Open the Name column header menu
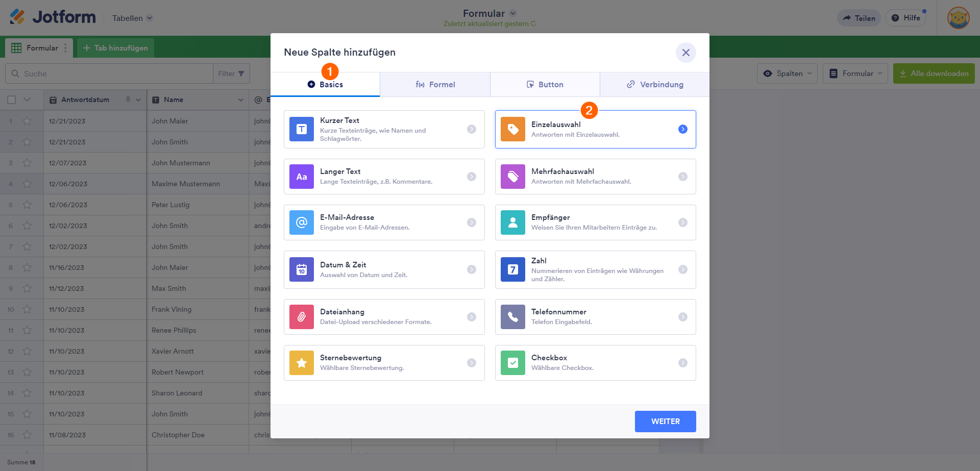The height and width of the screenshot is (471, 980). click(241, 100)
